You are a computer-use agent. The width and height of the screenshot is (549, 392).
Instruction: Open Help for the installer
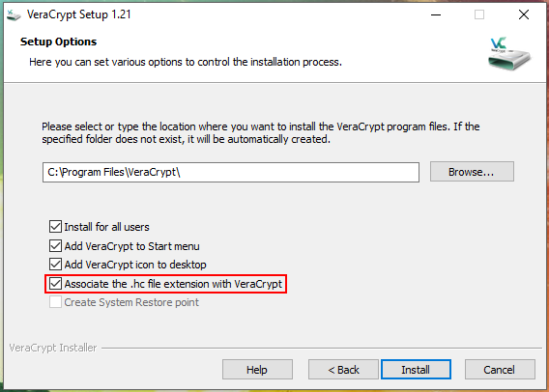tap(257, 369)
